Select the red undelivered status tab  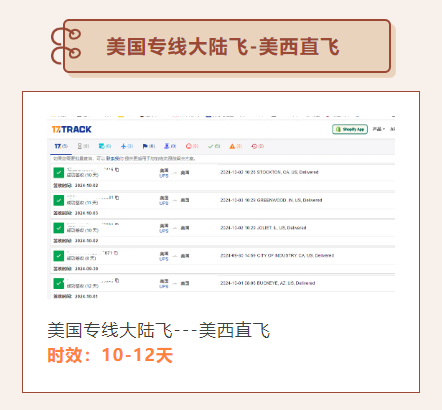pyautogui.click(x=192, y=146)
